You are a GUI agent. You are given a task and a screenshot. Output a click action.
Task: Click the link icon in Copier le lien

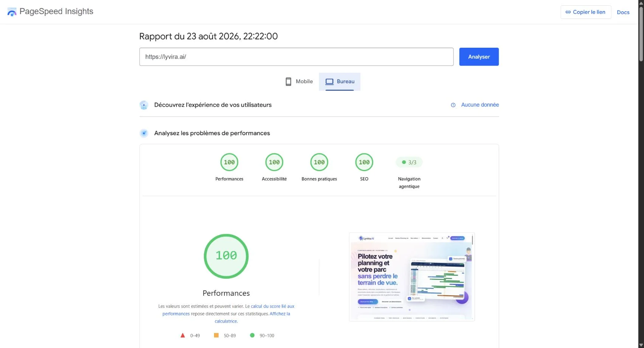pos(568,12)
